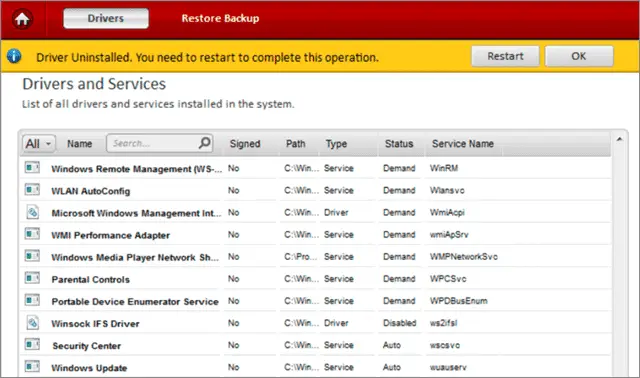Click service icon for Security Center

(x=32, y=345)
